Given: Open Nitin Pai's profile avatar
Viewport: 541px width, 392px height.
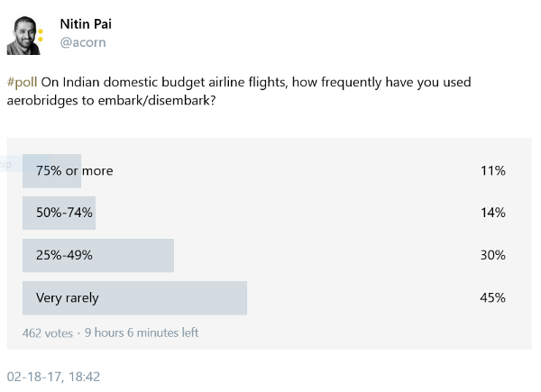Looking at the screenshot, I should pos(23,35).
